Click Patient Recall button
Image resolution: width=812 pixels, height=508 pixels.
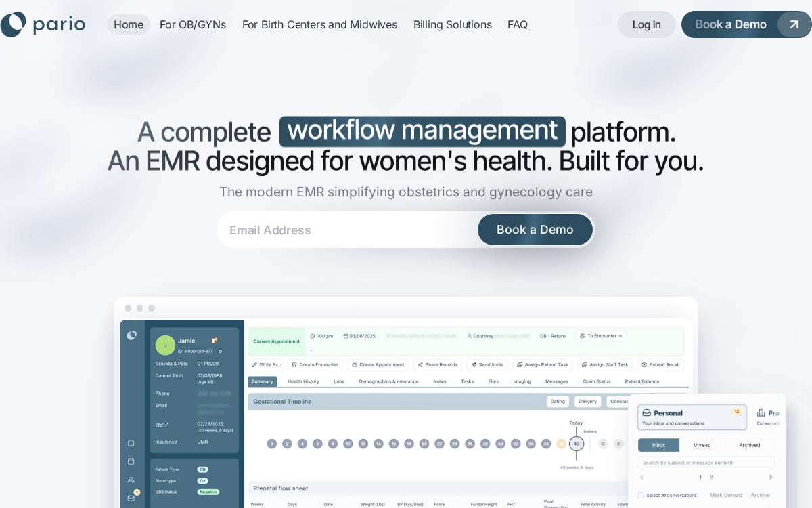click(660, 364)
